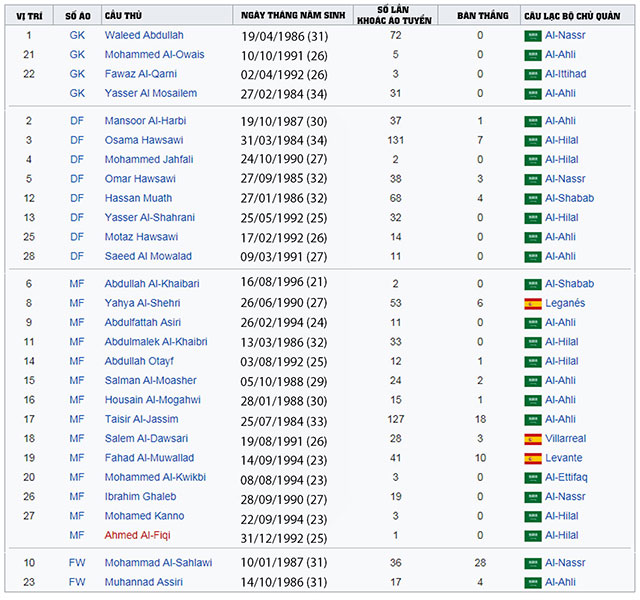The width and height of the screenshot is (640, 600).
Task: Click DF position link for Omar Hawsawi
Action: (x=77, y=179)
